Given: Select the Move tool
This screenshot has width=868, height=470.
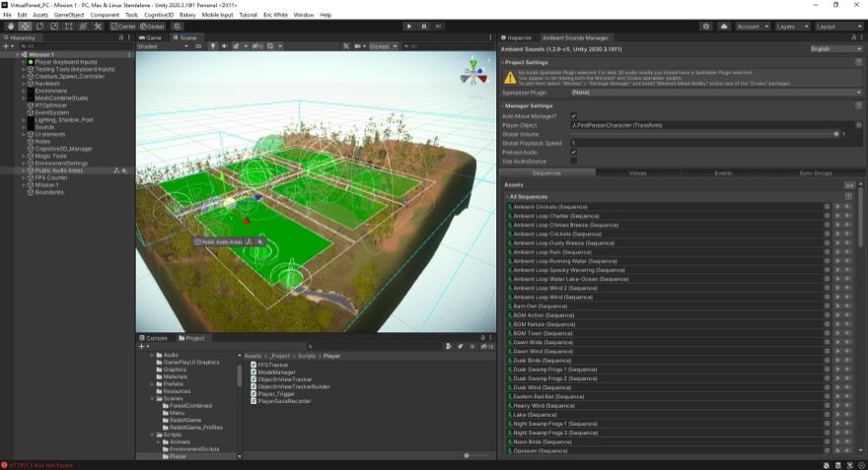Looking at the screenshot, I should pyautogui.click(x=25, y=26).
